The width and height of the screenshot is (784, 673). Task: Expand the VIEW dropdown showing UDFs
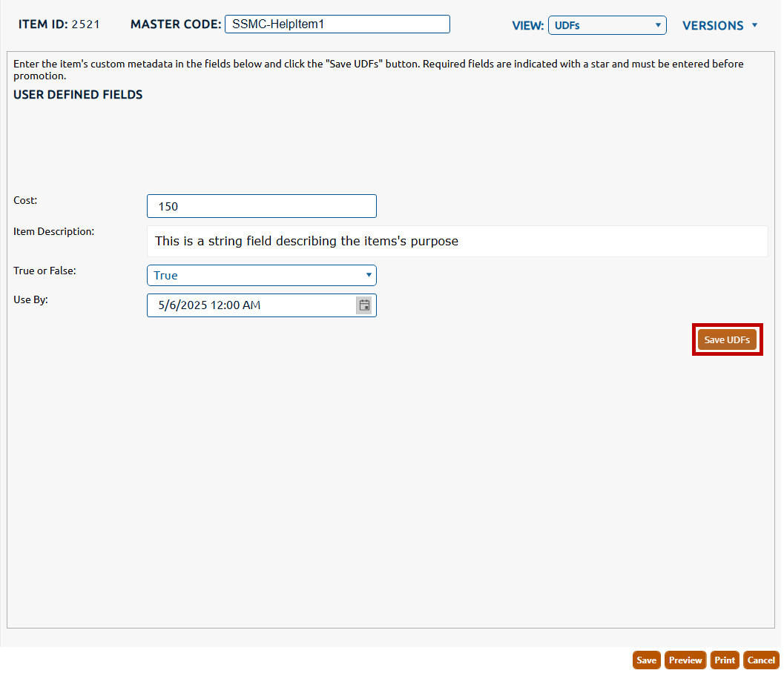click(607, 25)
